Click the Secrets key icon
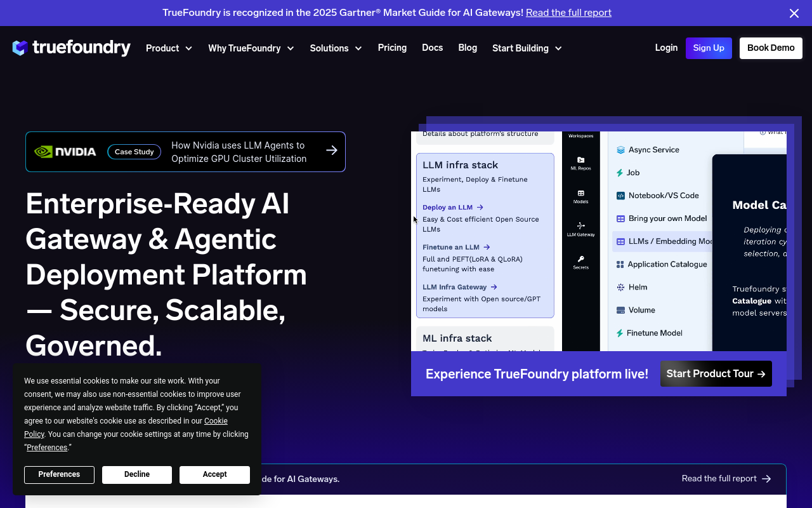Screen dimensions: 812x508 click(x=580, y=259)
